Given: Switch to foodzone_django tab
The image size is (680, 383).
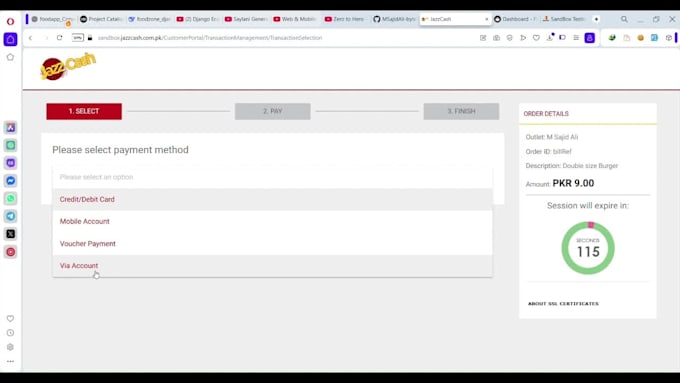Looking at the screenshot, I should coord(150,19).
